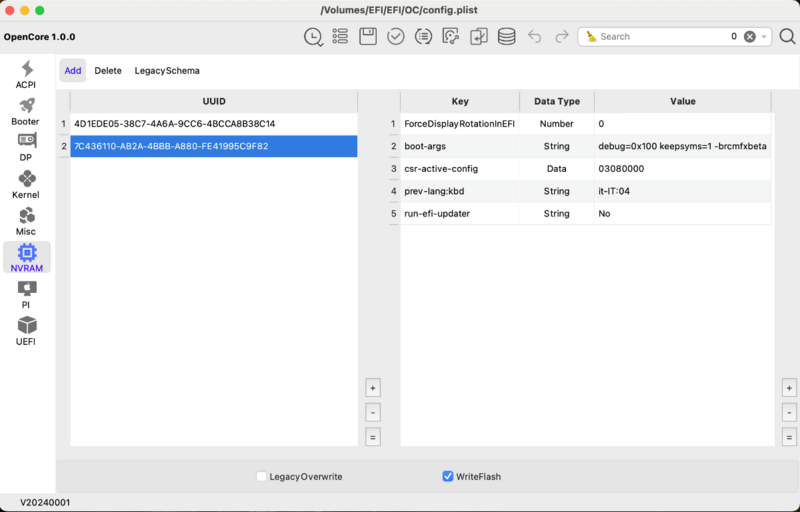Enable the LegacyOverwrite checkbox
800x512 pixels.
(262, 477)
